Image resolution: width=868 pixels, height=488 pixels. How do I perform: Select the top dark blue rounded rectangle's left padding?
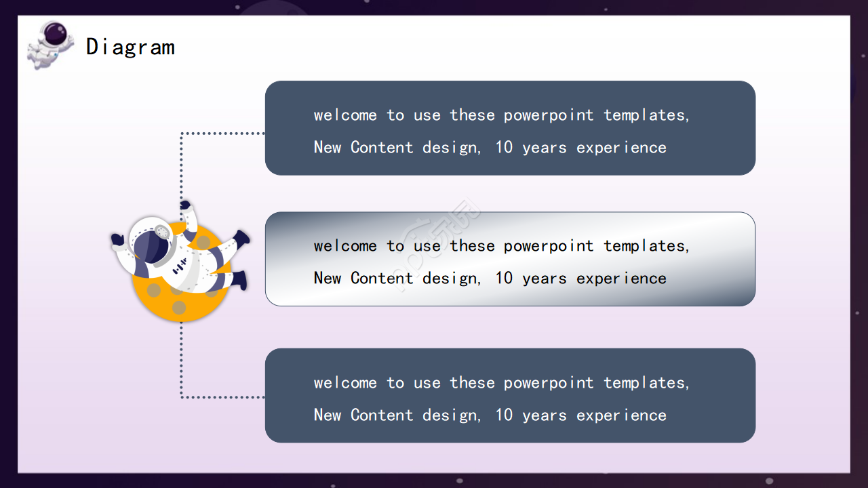pos(288,128)
